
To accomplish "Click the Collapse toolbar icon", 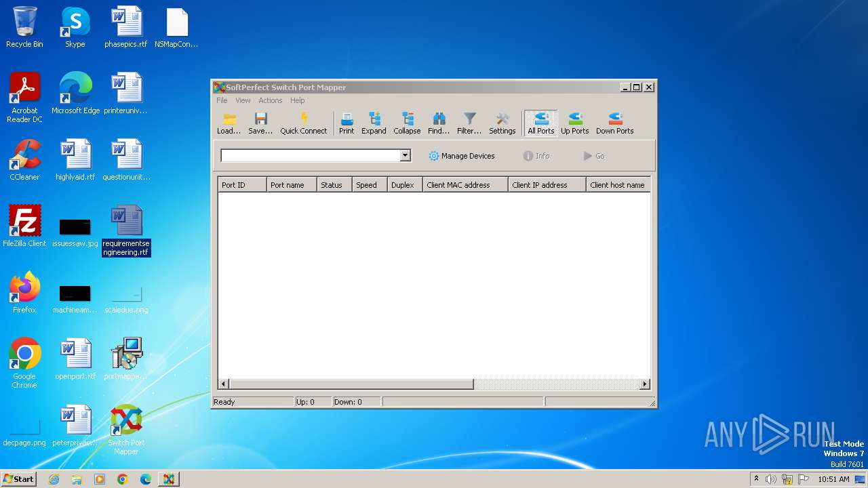I will click(407, 123).
